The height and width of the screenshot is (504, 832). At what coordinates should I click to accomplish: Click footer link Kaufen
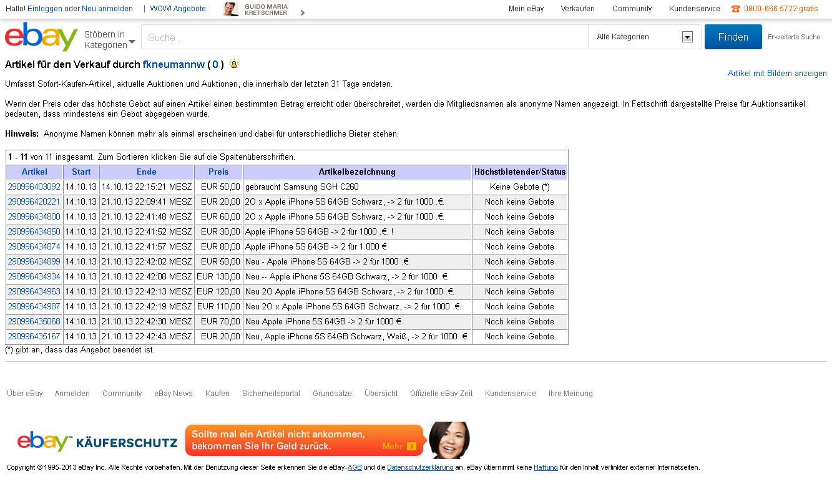(217, 394)
